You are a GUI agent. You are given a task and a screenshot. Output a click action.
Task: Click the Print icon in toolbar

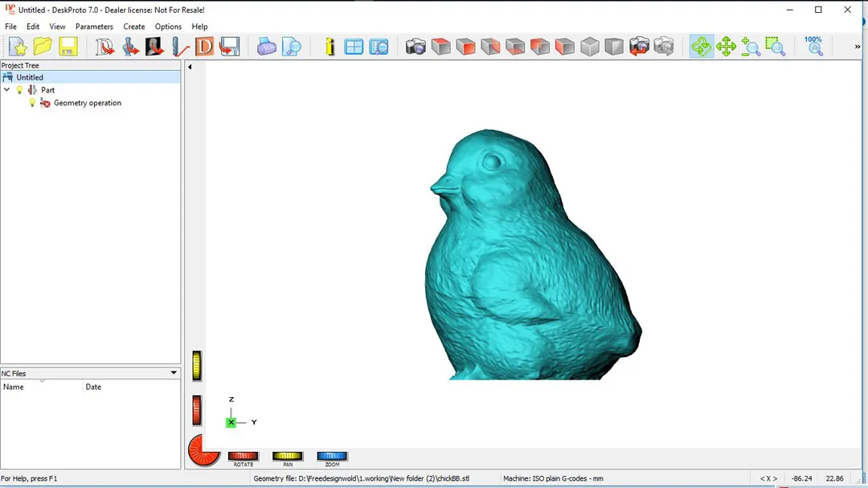267,47
